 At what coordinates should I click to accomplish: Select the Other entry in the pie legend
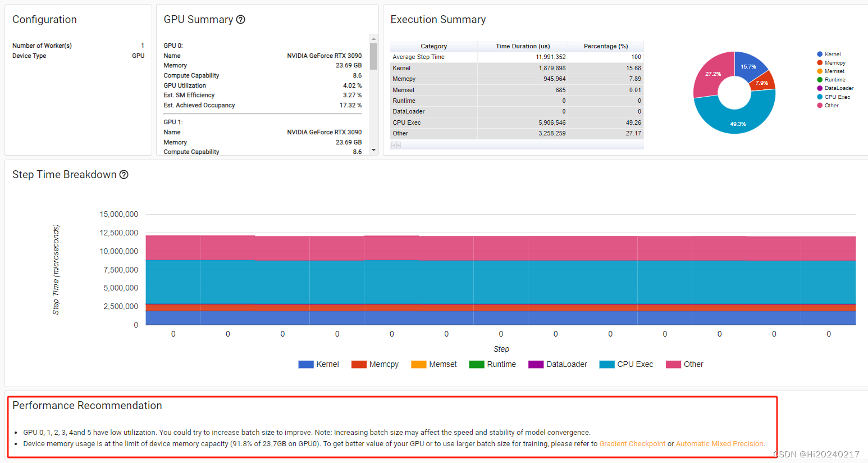pyautogui.click(x=828, y=106)
